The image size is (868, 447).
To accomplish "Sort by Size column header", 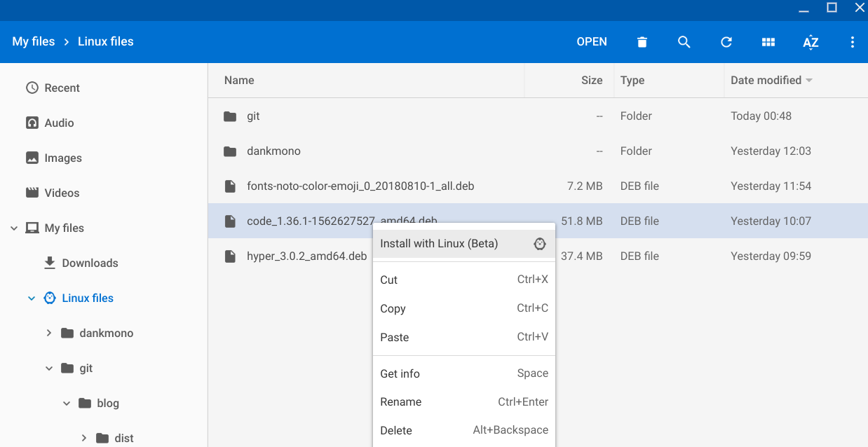I will [x=592, y=80].
